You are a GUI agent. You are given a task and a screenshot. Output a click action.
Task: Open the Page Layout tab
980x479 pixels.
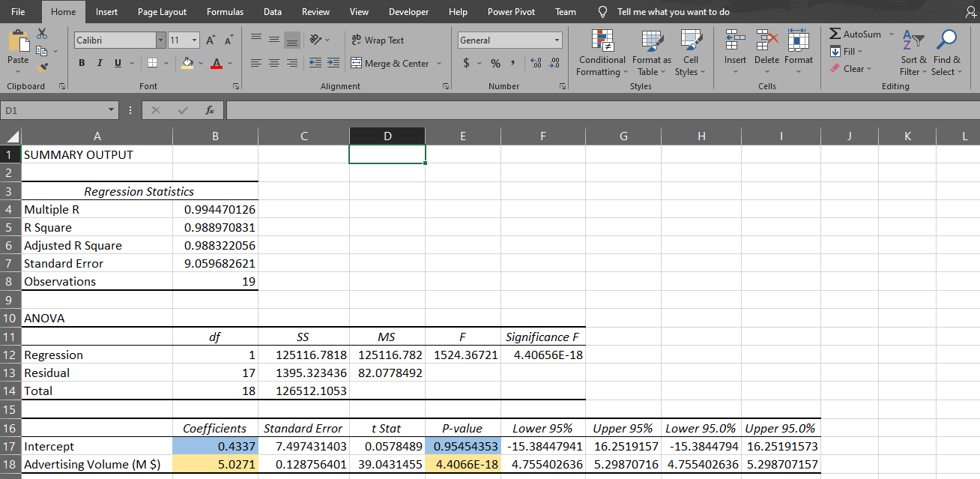tap(162, 12)
